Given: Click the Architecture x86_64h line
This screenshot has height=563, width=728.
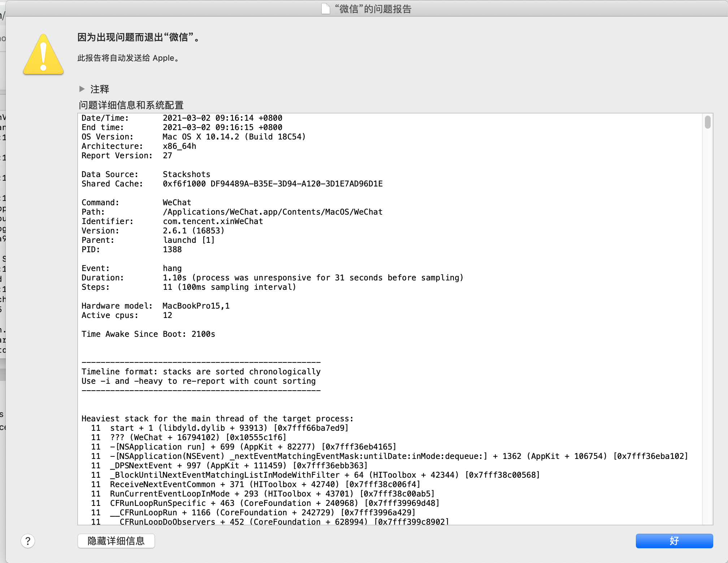Looking at the screenshot, I should coord(139,146).
